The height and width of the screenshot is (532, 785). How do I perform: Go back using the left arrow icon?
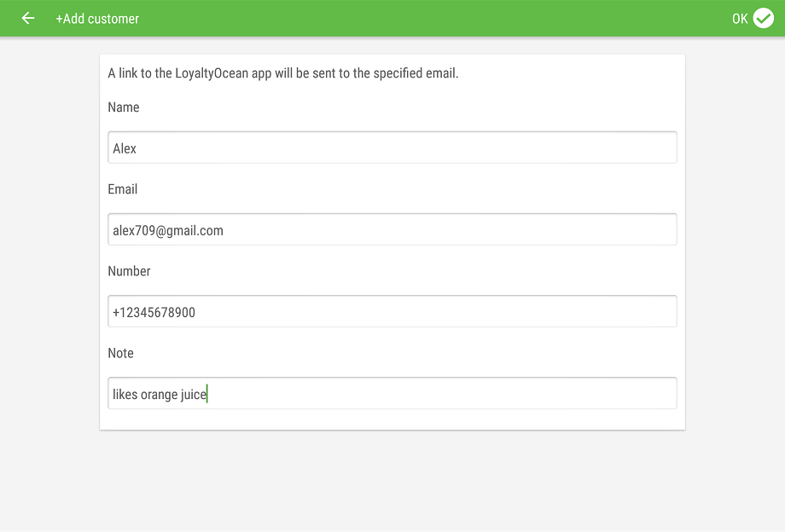click(x=28, y=19)
